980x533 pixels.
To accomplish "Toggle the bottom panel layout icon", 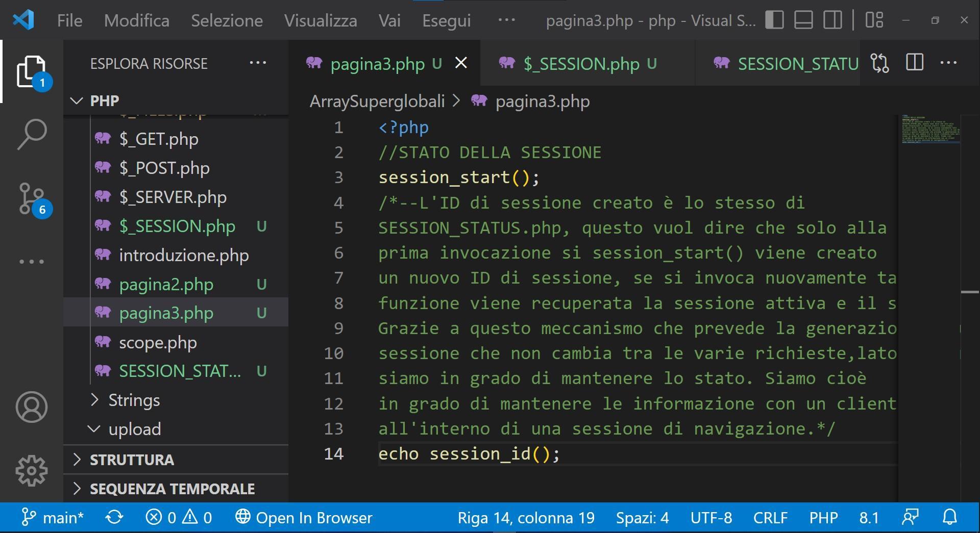I will [803, 20].
